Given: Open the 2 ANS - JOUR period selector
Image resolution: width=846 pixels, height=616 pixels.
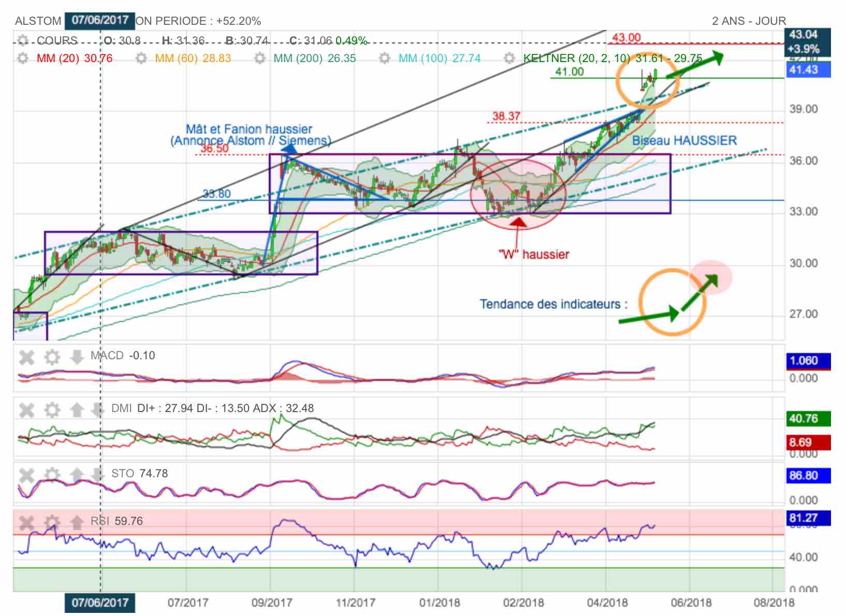Looking at the screenshot, I should [x=749, y=21].
